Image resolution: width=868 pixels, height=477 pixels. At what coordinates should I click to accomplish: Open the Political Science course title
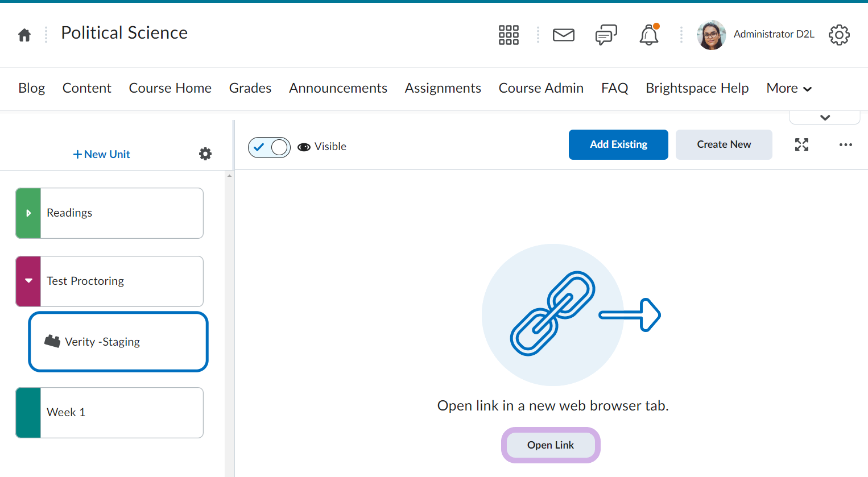(x=125, y=33)
